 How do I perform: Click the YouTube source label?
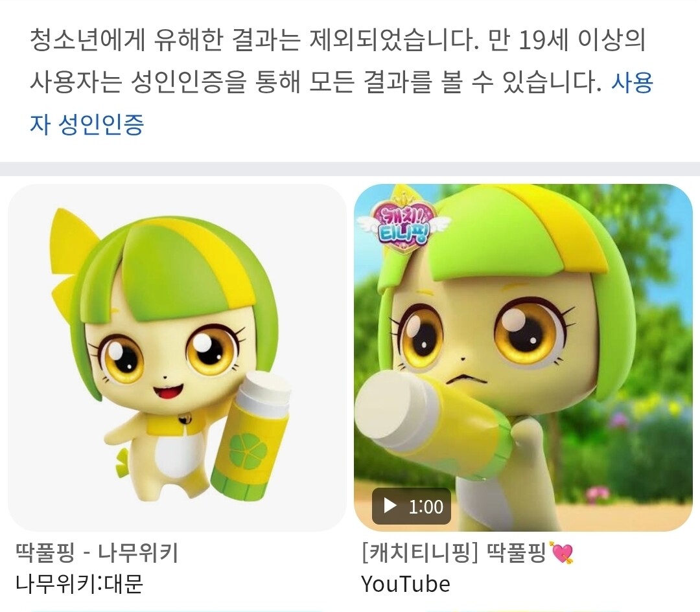point(405,584)
